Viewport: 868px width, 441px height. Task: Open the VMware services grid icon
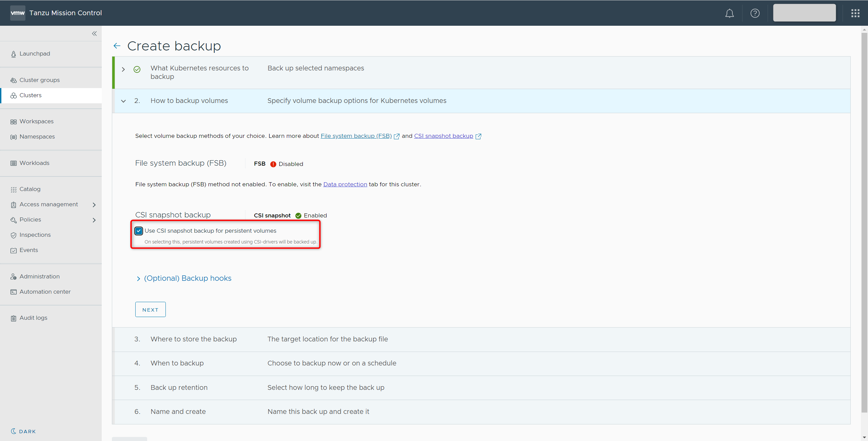click(855, 13)
